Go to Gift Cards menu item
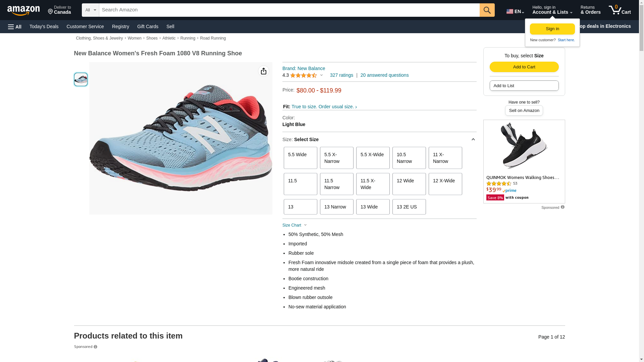The width and height of the screenshot is (644, 362). point(148,26)
